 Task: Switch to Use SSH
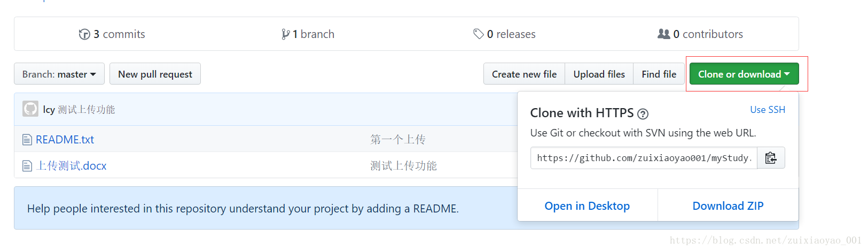[768, 109]
